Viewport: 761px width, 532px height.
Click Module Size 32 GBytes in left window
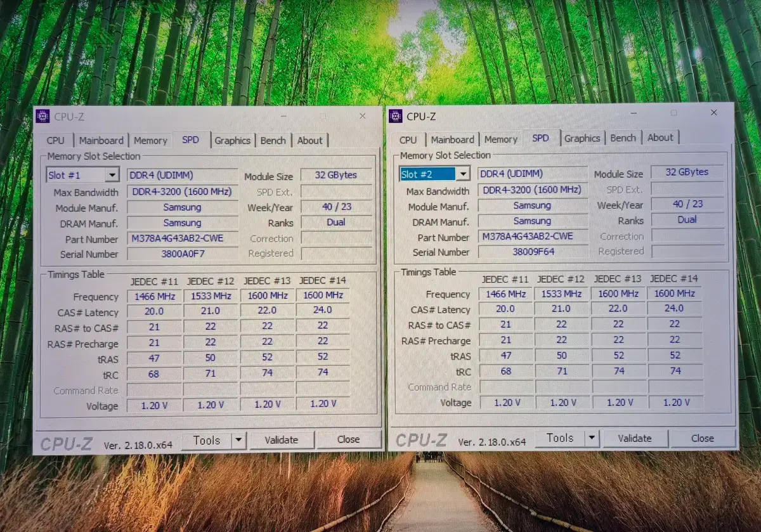click(x=336, y=175)
